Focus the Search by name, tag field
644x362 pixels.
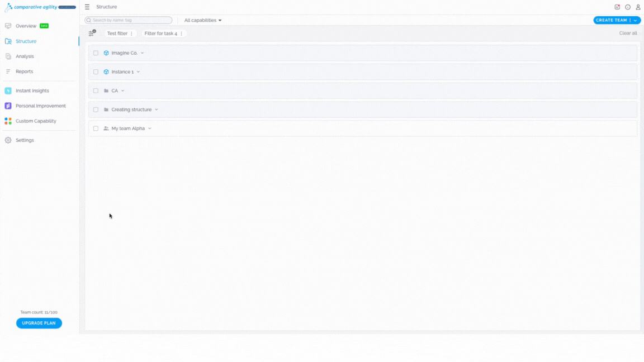[x=128, y=20]
